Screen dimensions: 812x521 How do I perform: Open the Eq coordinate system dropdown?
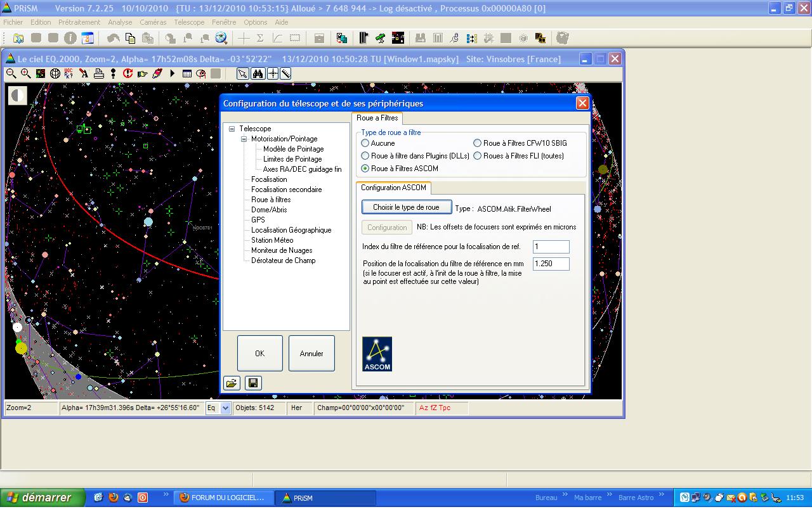225,408
